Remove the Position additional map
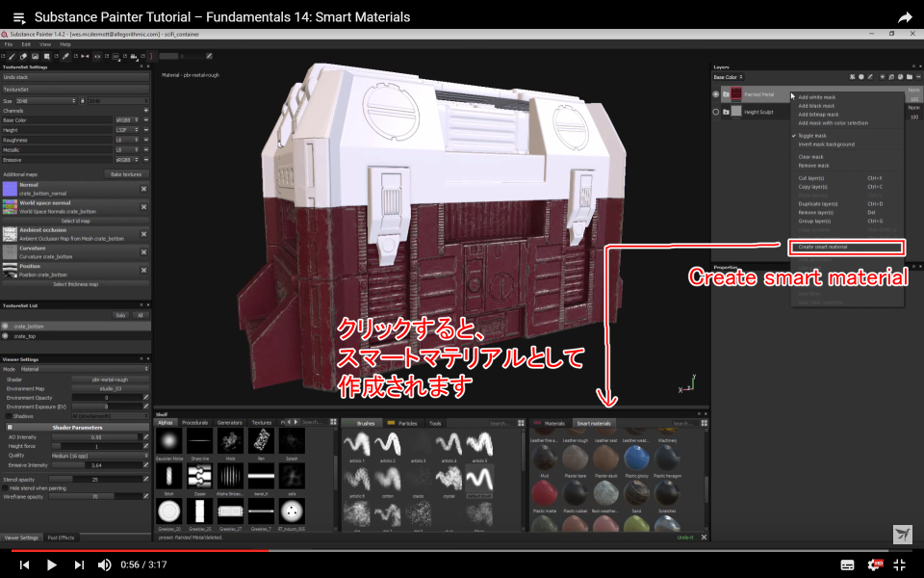Image resolution: width=924 pixels, height=578 pixels. tap(143, 270)
